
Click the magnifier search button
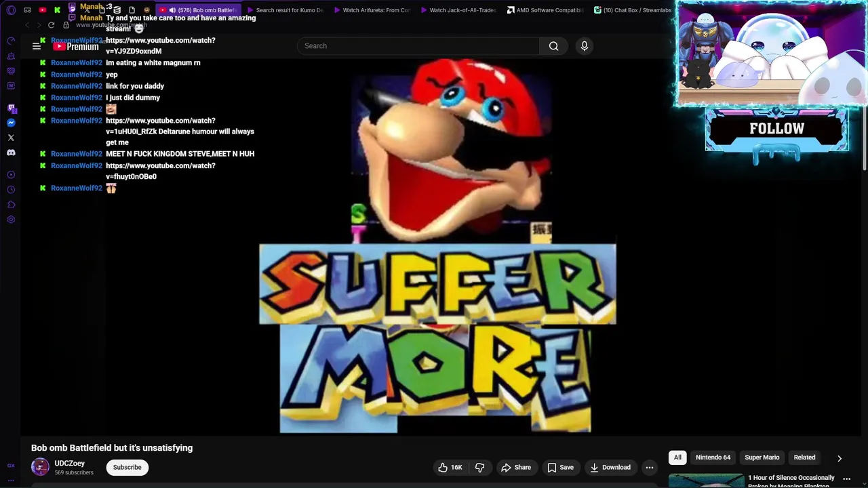[554, 46]
